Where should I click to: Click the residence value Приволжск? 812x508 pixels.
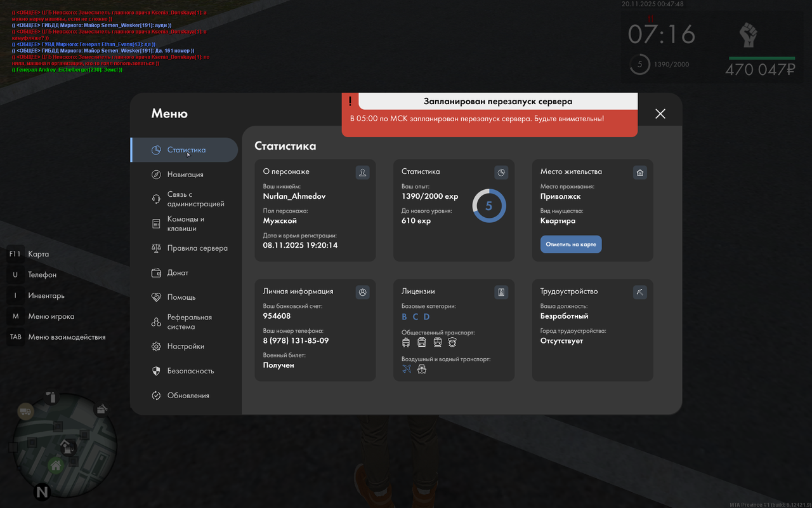(561, 196)
